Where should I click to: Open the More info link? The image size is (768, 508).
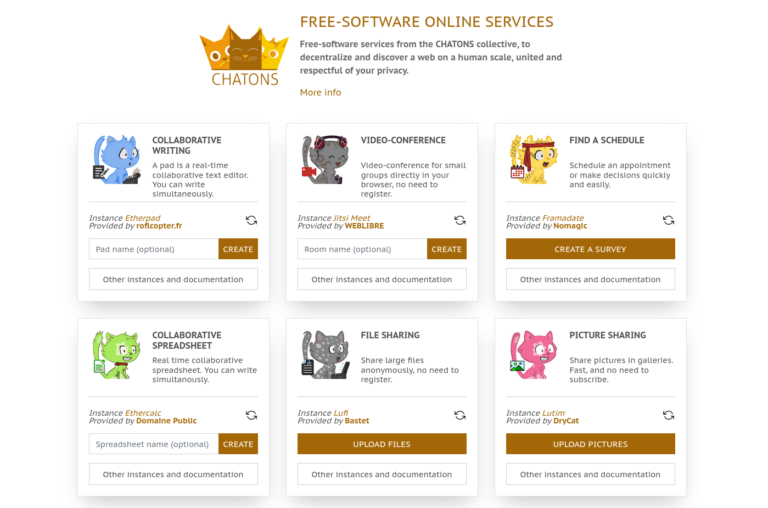click(320, 92)
